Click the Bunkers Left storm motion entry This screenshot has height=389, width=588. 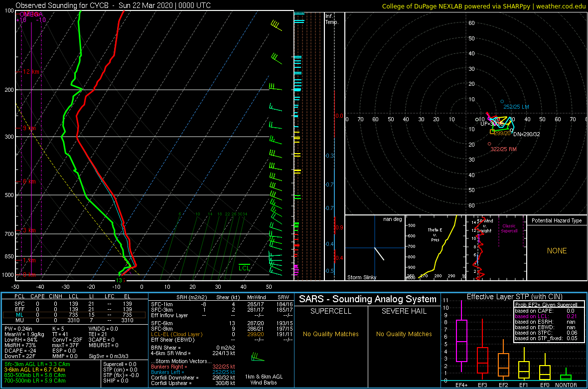tap(193, 372)
